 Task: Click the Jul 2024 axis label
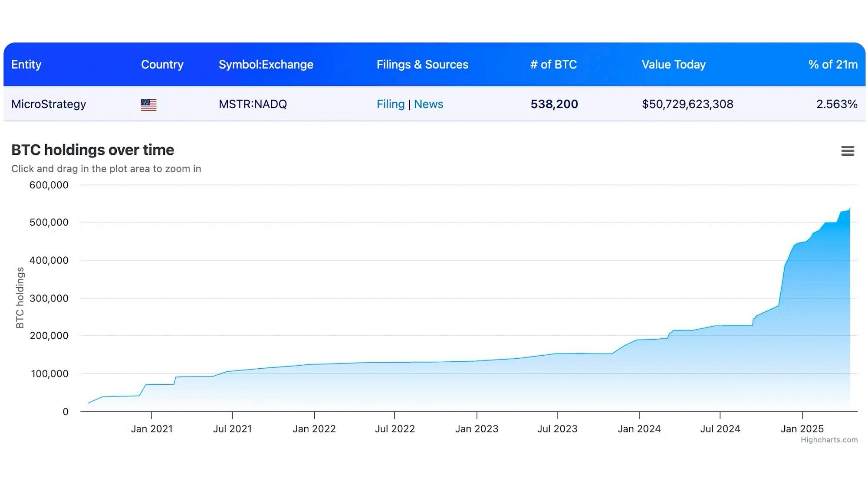pos(720,429)
